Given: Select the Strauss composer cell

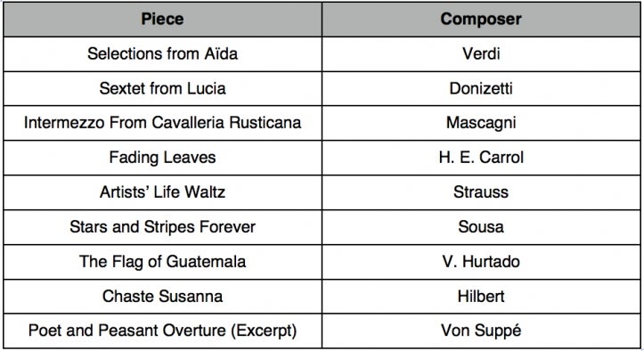Looking at the screenshot, I should [481, 192].
